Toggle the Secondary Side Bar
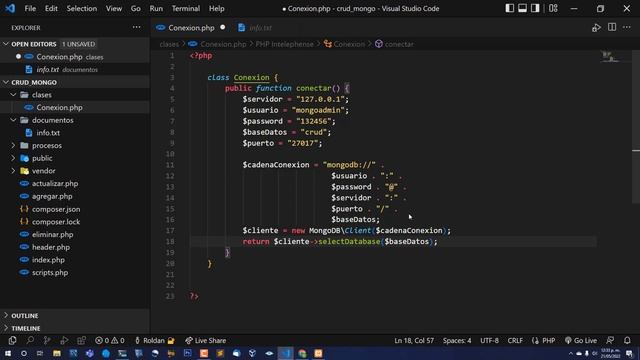The image size is (640, 360). tap(535, 8)
